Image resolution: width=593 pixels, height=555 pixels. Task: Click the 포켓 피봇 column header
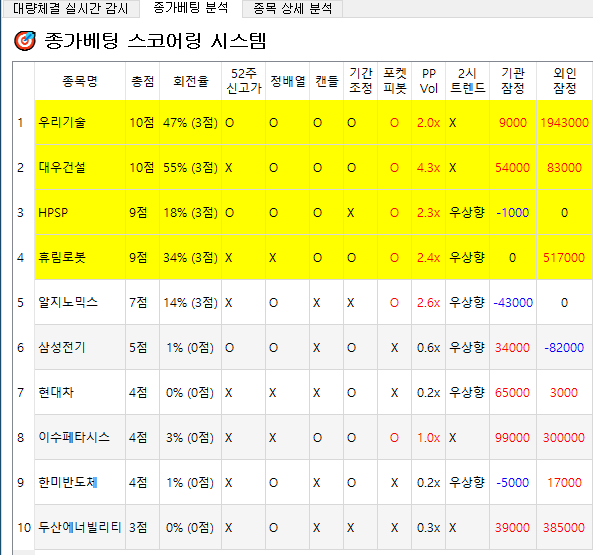pyautogui.click(x=394, y=81)
